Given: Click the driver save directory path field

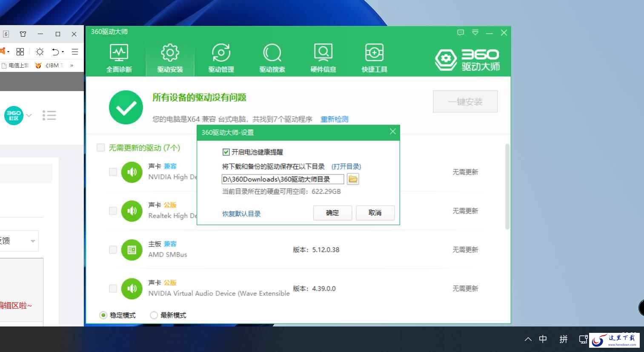Looking at the screenshot, I should tap(283, 179).
